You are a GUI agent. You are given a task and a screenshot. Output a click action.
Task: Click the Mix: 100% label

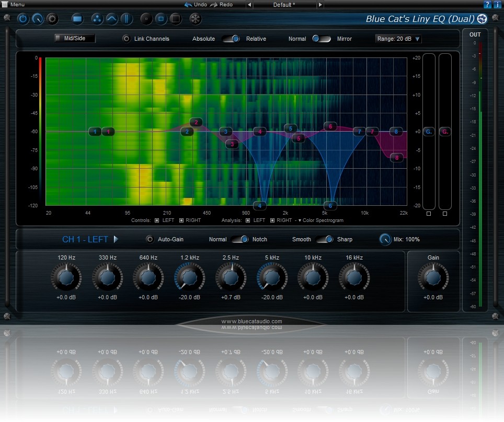pyautogui.click(x=407, y=239)
